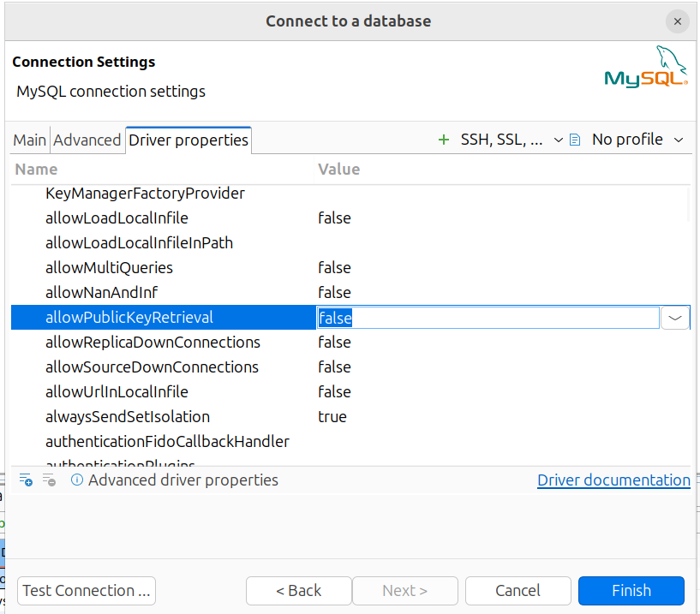
Task: Click the profile document icon
Action: pos(575,140)
